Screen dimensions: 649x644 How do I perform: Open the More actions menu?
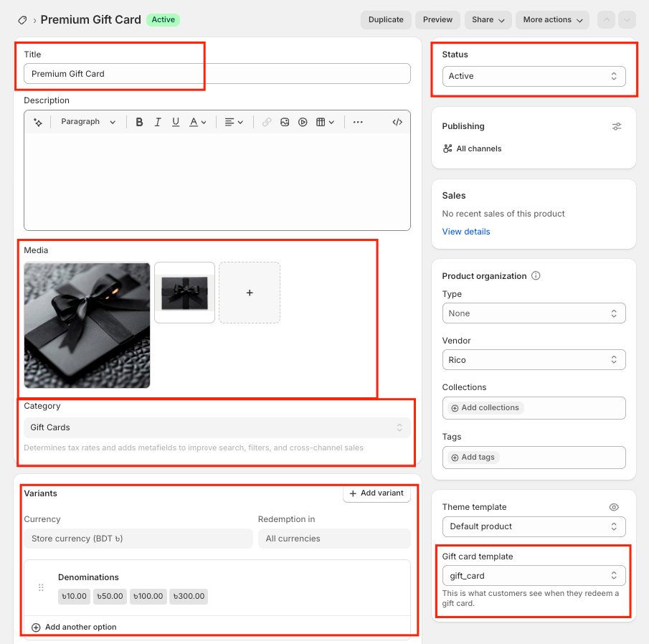pos(553,20)
